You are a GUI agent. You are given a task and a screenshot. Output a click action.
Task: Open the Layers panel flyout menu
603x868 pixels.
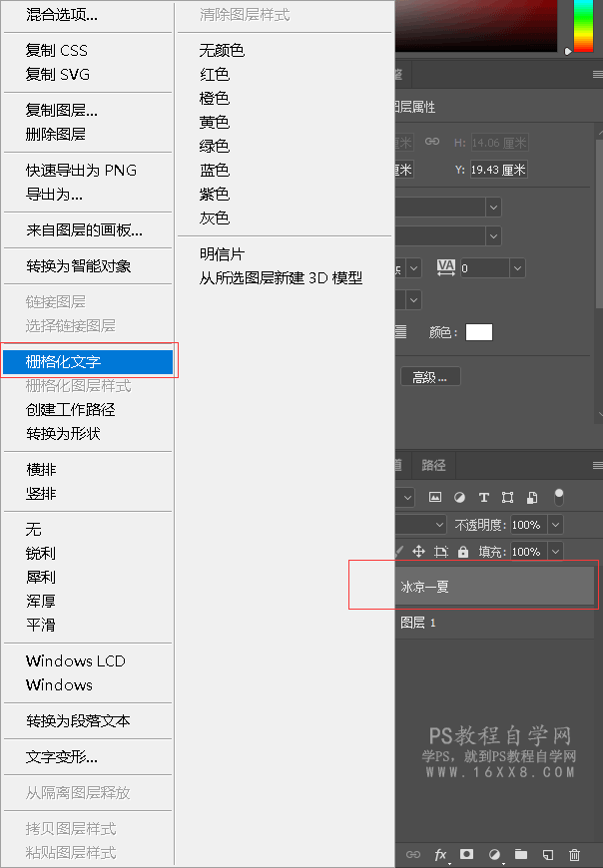(x=597, y=466)
